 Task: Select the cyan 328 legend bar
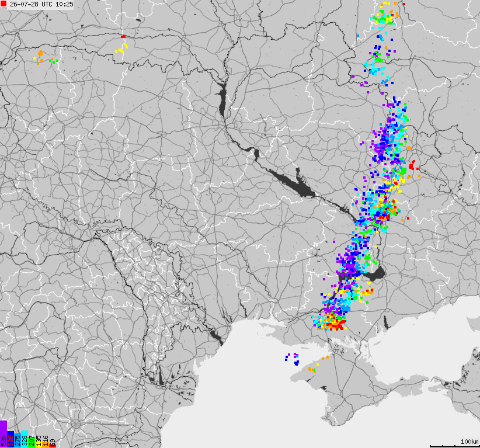pos(25,439)
